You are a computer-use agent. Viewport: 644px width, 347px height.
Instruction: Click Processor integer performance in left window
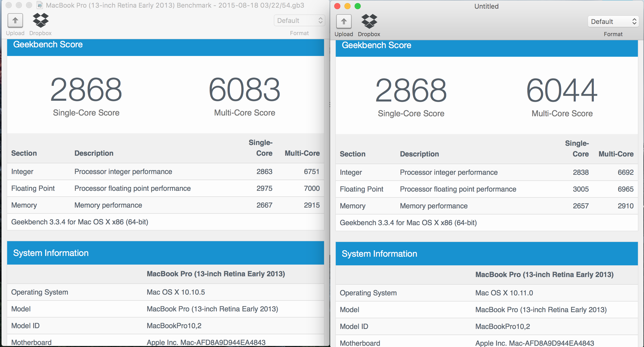[123, 171]
